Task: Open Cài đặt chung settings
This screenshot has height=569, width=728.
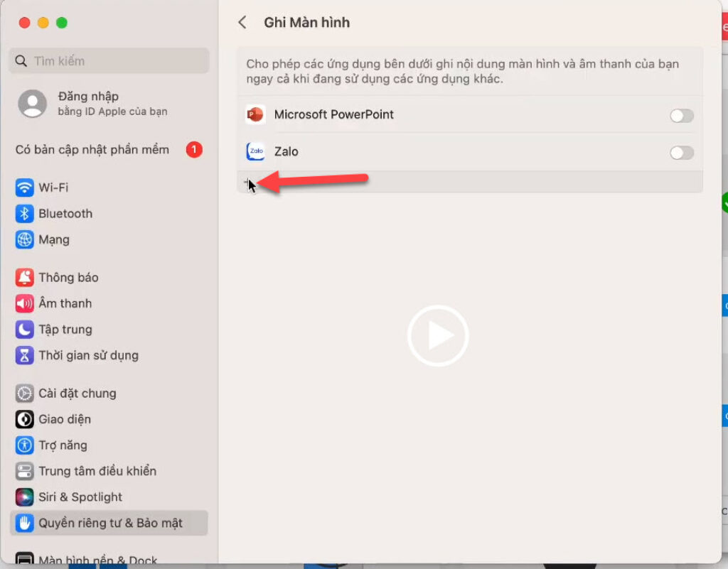Action: click(77, 394)
